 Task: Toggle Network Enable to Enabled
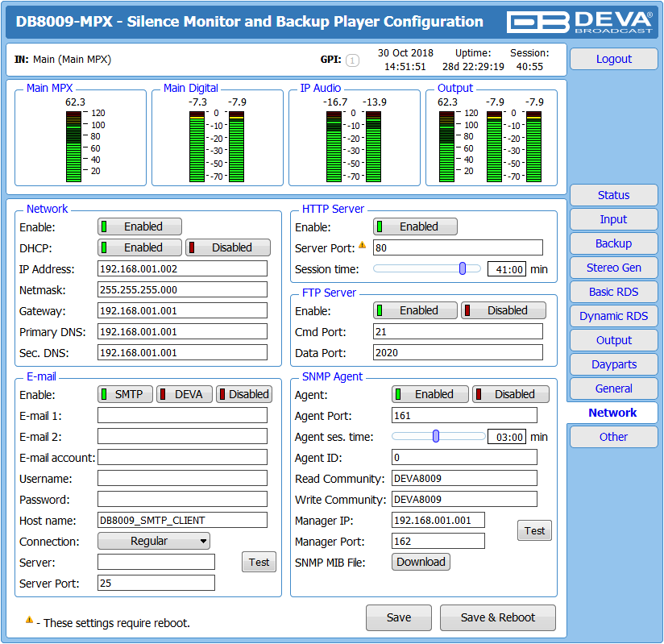click(139, 226)
